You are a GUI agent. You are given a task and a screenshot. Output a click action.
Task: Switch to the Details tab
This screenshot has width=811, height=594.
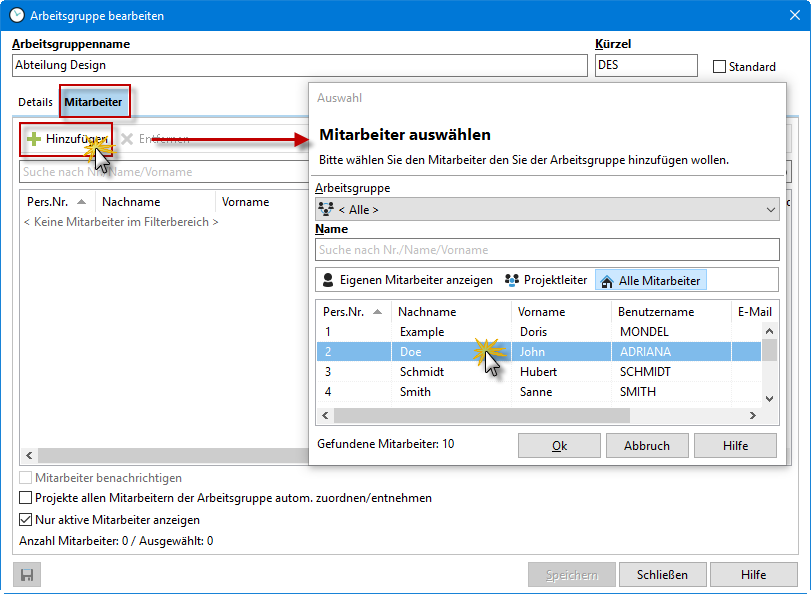[35, 101]
